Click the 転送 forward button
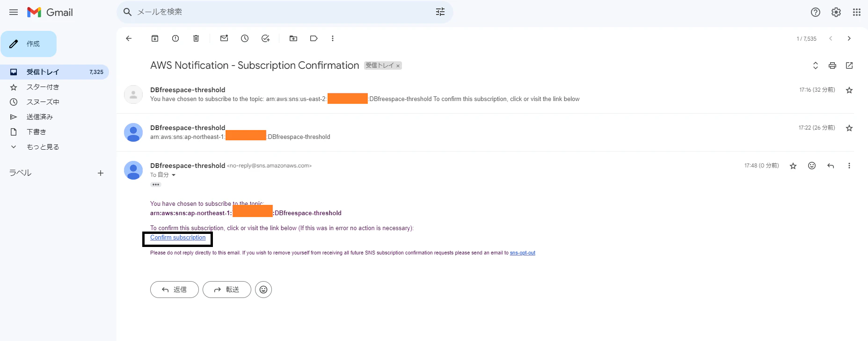The image size is (868, 341). tap(227, 290)
